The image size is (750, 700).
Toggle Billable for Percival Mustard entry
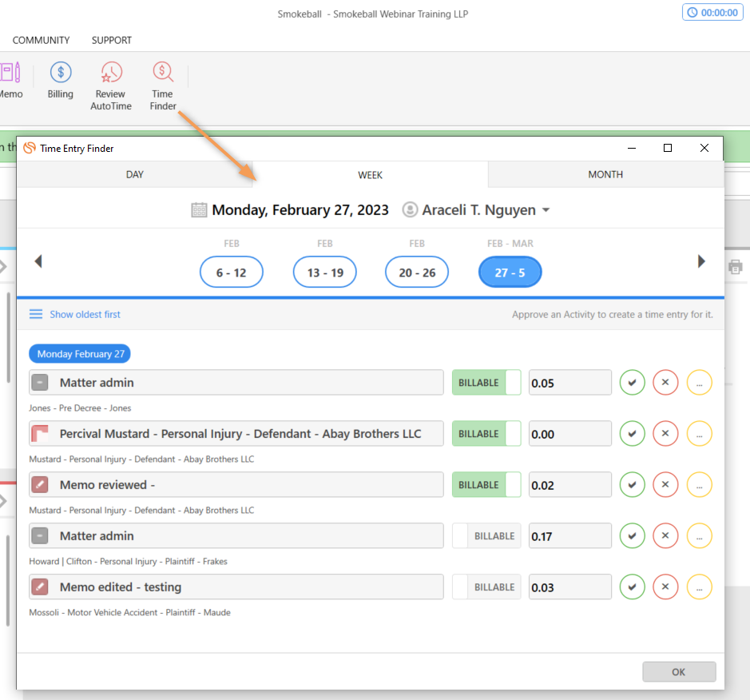pyautogui.click(x=486, y=434)
